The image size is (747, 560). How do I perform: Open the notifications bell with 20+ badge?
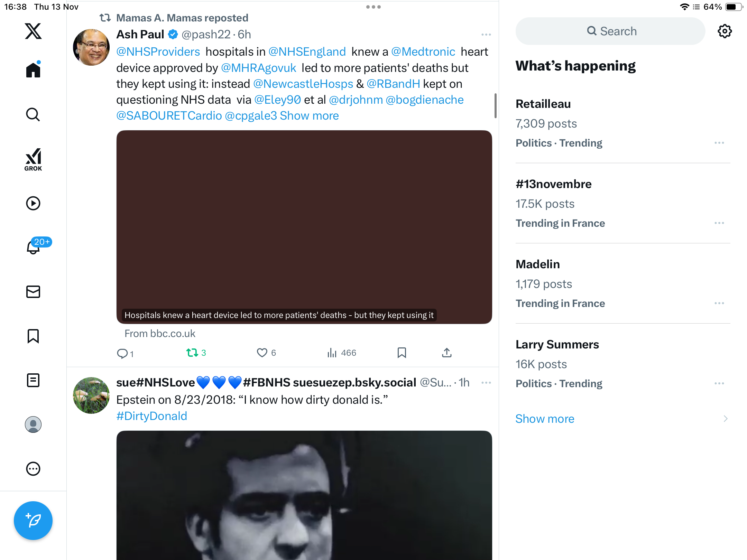(33, 248)
